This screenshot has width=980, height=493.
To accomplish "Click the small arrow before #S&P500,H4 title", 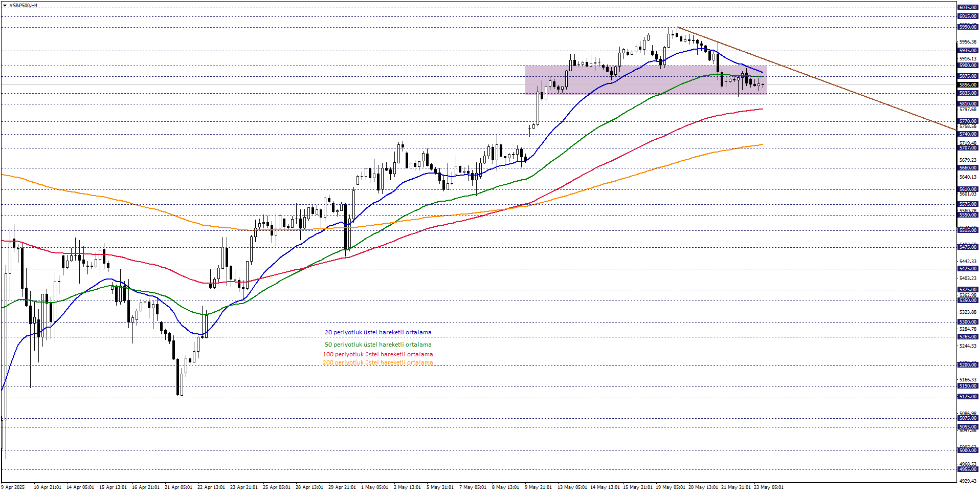I will 5,6.
